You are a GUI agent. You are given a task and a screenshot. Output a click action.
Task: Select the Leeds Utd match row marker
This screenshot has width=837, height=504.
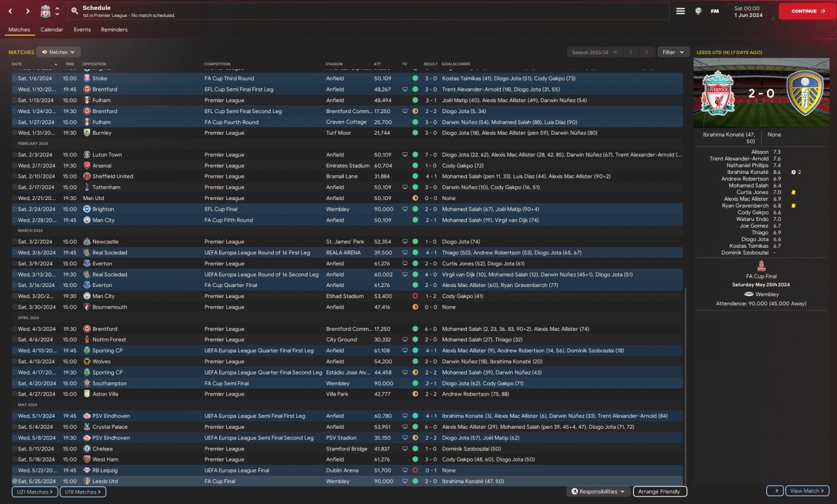coord(14,482)
